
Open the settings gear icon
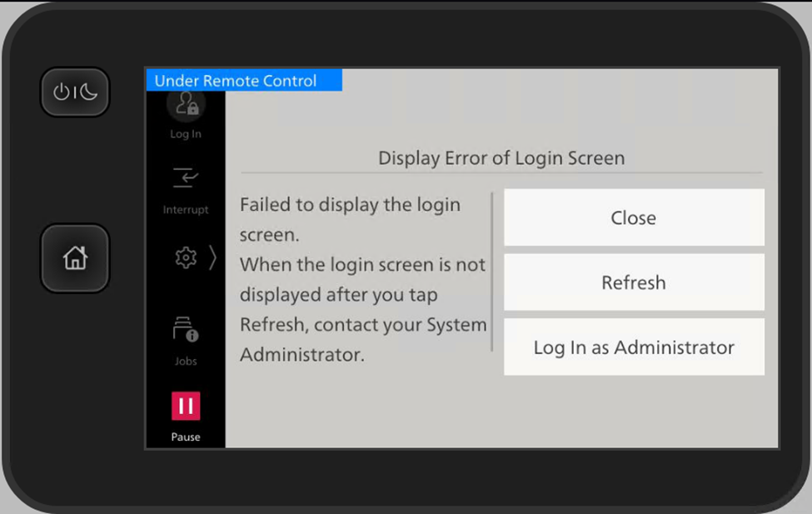pos(185,258)
